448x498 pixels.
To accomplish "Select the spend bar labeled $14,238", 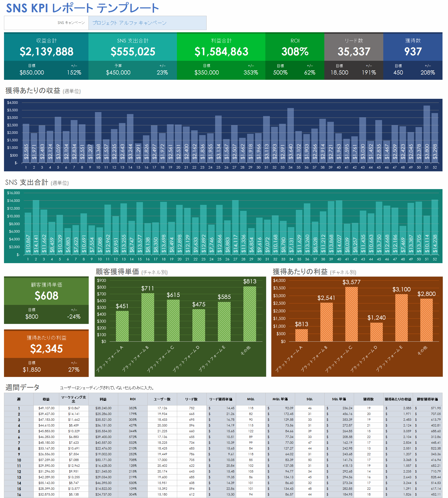I will pos(435,227).
